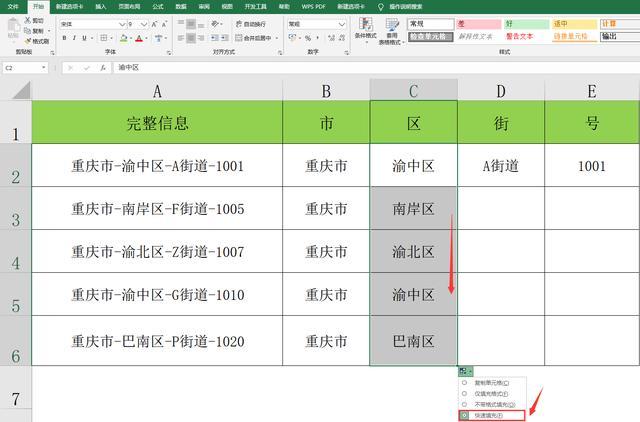Select the Flash Fill (快速填充) radio option
Viewport: 640px width, 422px height.
pyautogui.click(x=463, y=415)
